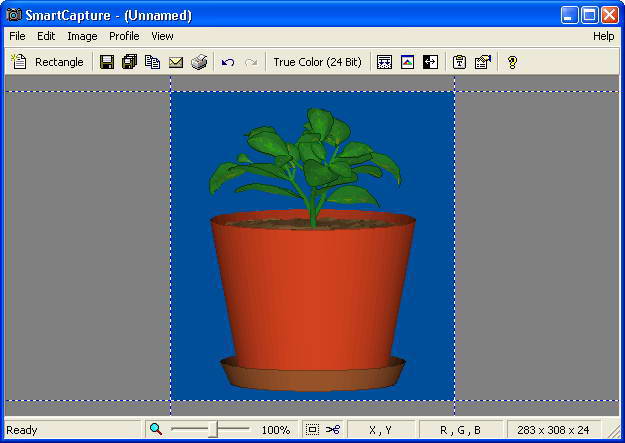Click the Save floppy disk icon
The height and width of the screenshot is (443, 625).
click(x=107, y=62)
